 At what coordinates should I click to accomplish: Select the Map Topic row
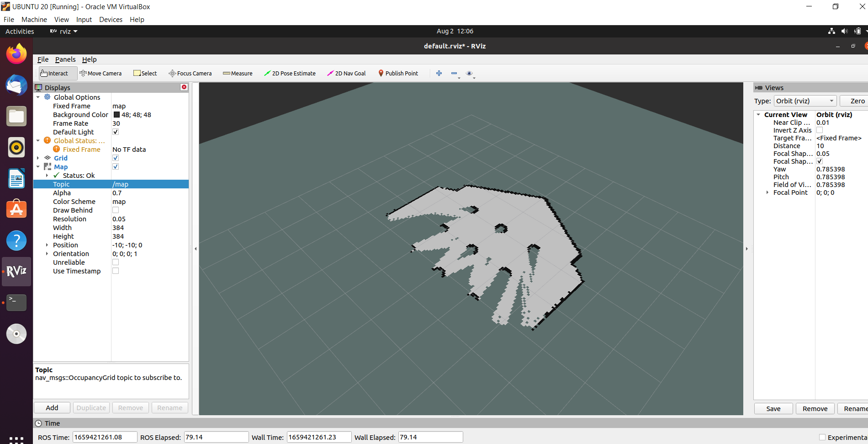tap(111, 184)
